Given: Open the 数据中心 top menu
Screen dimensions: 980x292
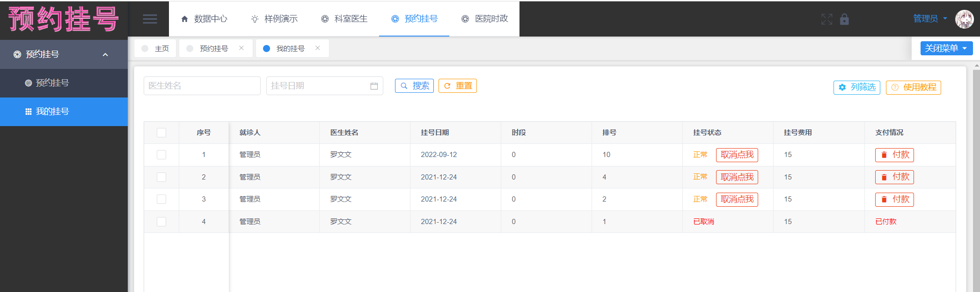Looking at the screenshot, I should [204, 19].
